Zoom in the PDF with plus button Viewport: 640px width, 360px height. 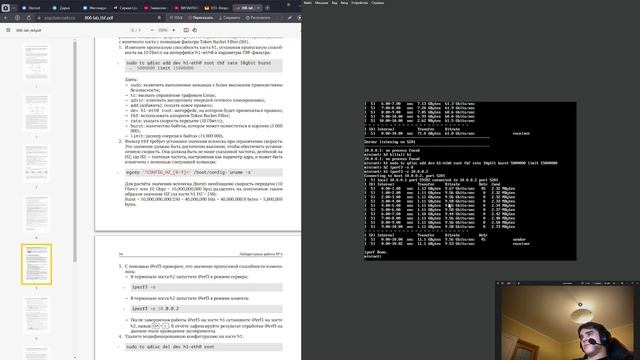[173, 30]
